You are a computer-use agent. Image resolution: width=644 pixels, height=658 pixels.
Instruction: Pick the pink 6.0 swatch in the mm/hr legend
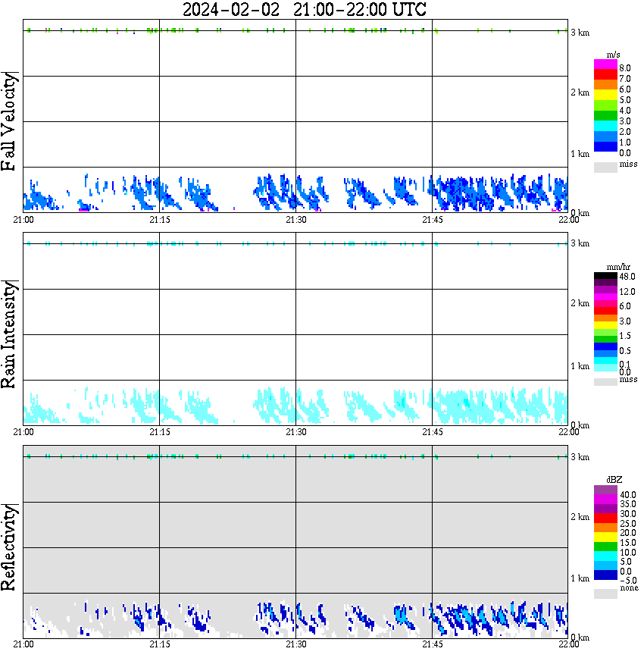tap(605, 304)
